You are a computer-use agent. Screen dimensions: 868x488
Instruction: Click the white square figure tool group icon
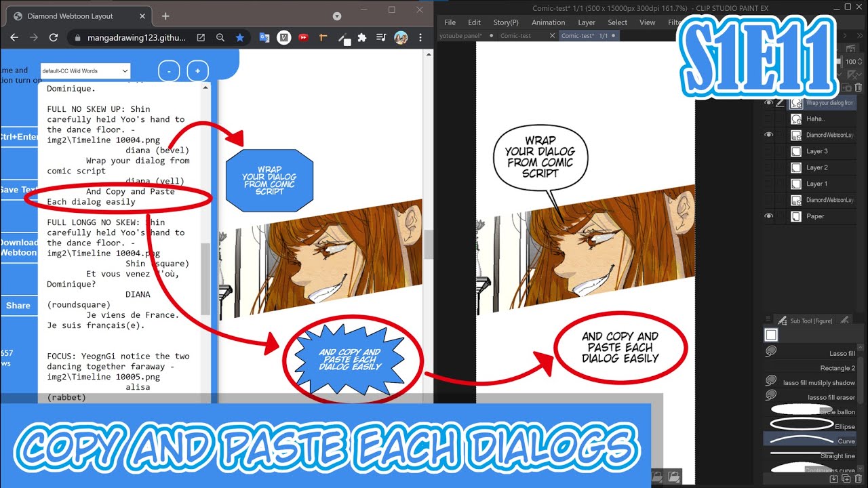tap(770, 335)
